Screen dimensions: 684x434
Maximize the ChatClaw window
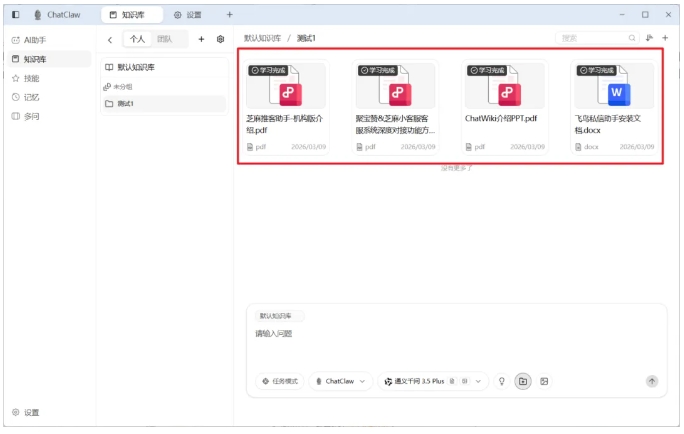[645, 15]
